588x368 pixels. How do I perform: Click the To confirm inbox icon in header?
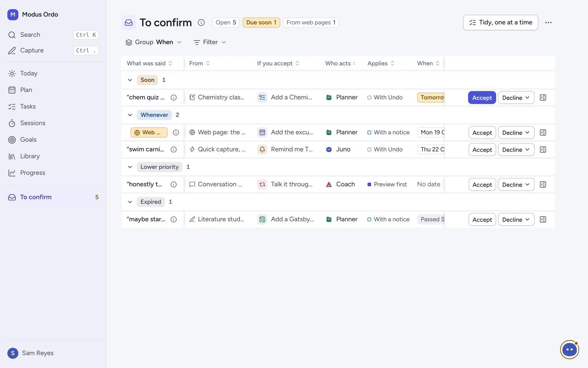click(x=129, y=22)
